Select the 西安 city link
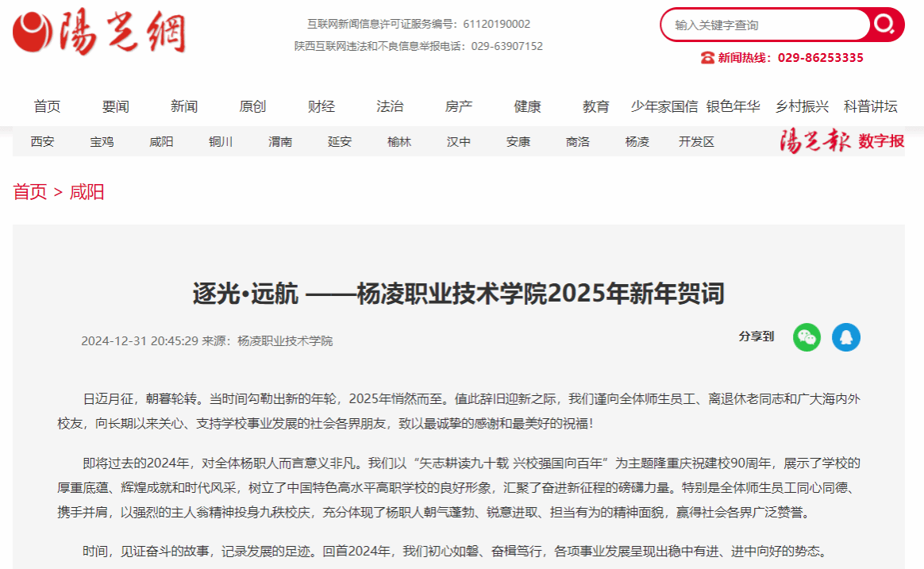Screen dimensions: 924x569 [x=43, y=142]
